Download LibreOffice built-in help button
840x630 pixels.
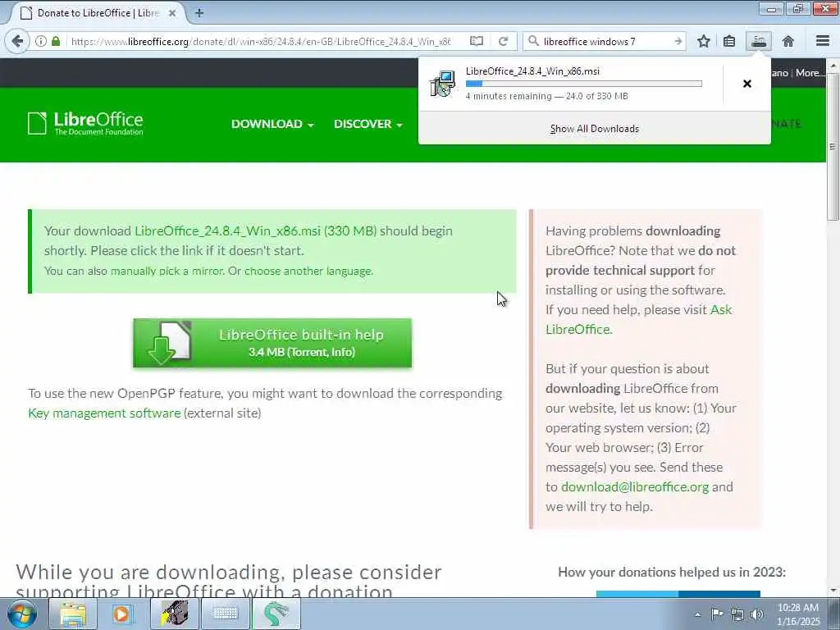click(x=272, y=343)
